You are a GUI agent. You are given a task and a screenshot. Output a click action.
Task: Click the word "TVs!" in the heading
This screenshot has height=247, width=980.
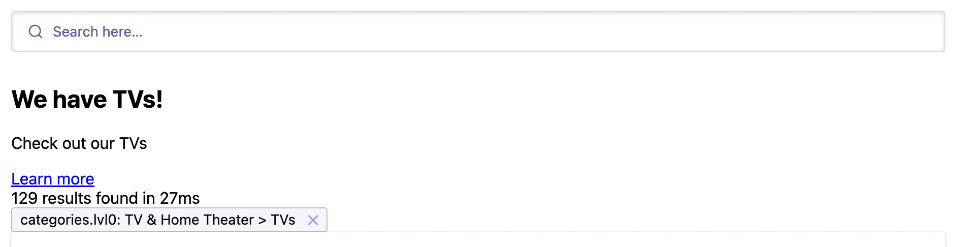138,99
